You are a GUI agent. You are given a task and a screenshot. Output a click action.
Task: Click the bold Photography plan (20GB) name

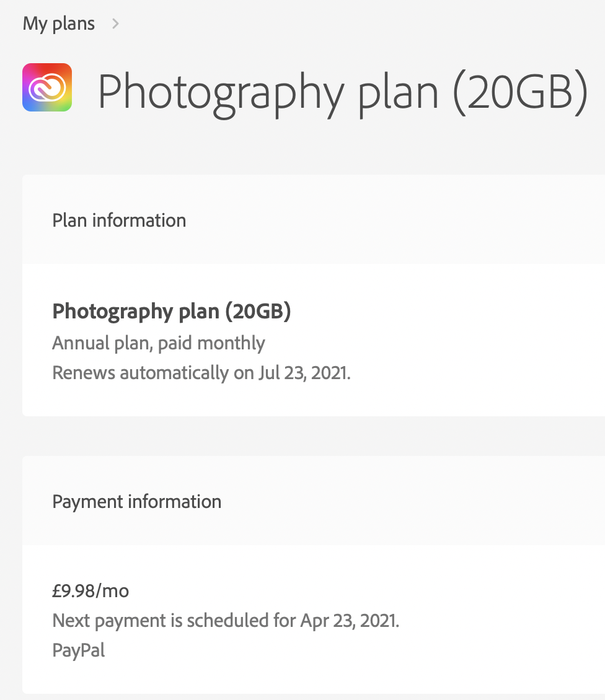click(x=171, y=311)
